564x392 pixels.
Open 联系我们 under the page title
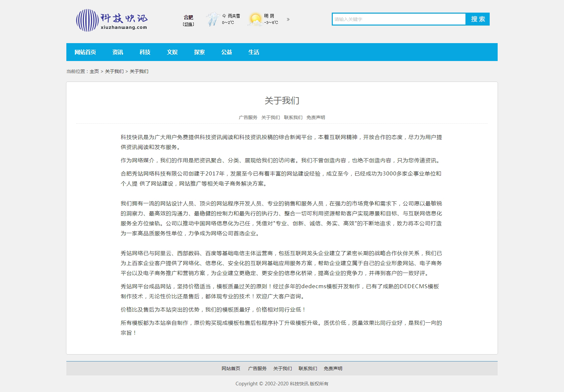pyautogui.click(x=293, y=117)
